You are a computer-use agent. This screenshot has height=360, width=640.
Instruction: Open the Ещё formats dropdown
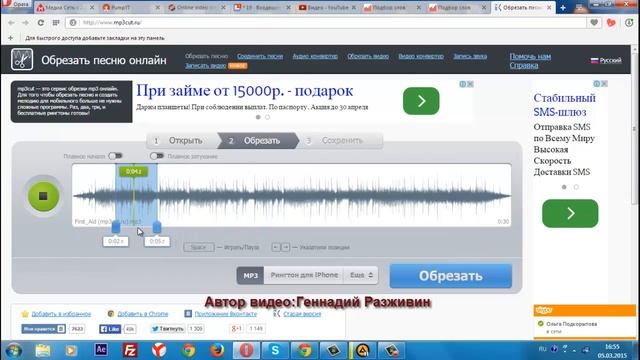click(361, 276)
